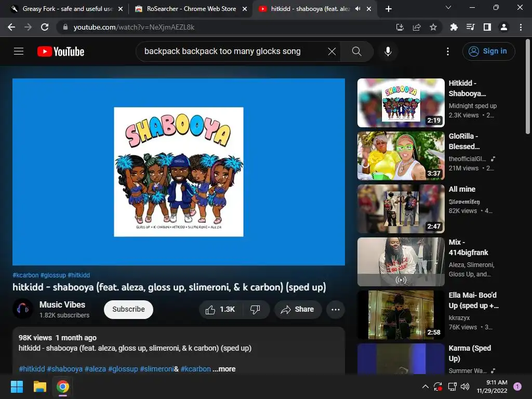Toggle Chrome side panel
This screenshot has height=399, width=532.
487,27
